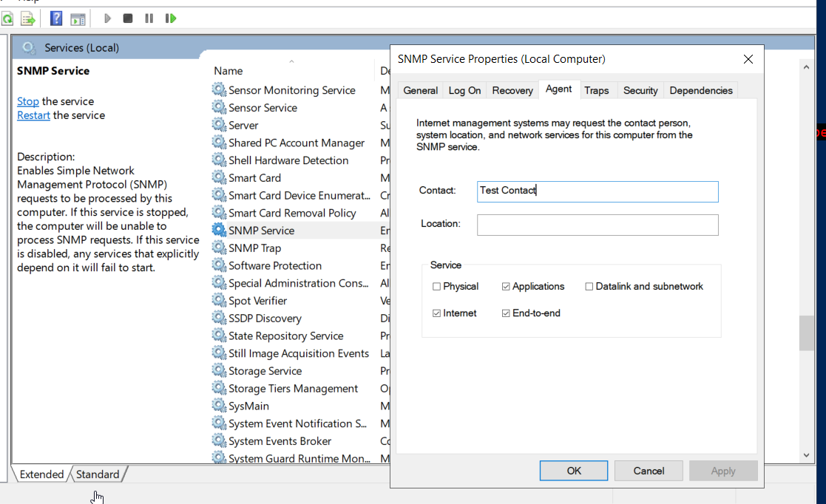Uncheck the Internet service checkbox
Image resolution: width=826 pixels, height=504 pixels.
(x=436, y=313)
